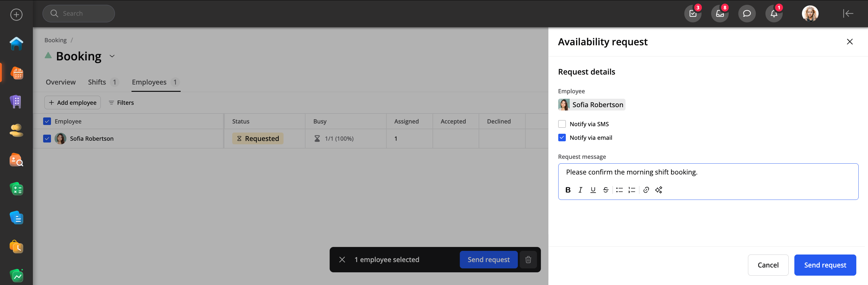The width and height of the screenshot is (868, 285).
Task: Click the Requested status badge
Action: tap(258, 138)
